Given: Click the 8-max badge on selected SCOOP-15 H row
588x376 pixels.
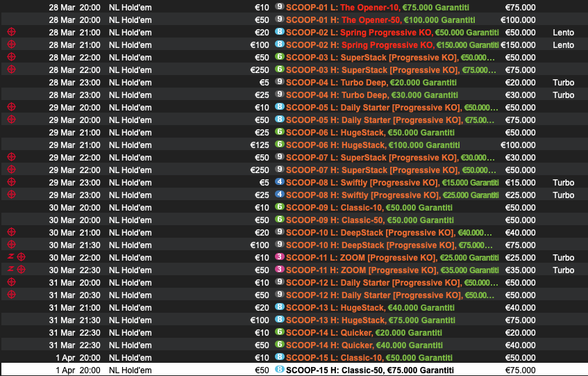Looking at the screenshot, I should 279,369.
